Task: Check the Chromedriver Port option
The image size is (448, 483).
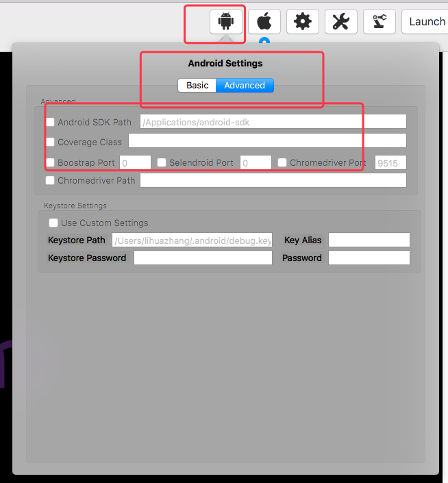Action: coord(282,162)
